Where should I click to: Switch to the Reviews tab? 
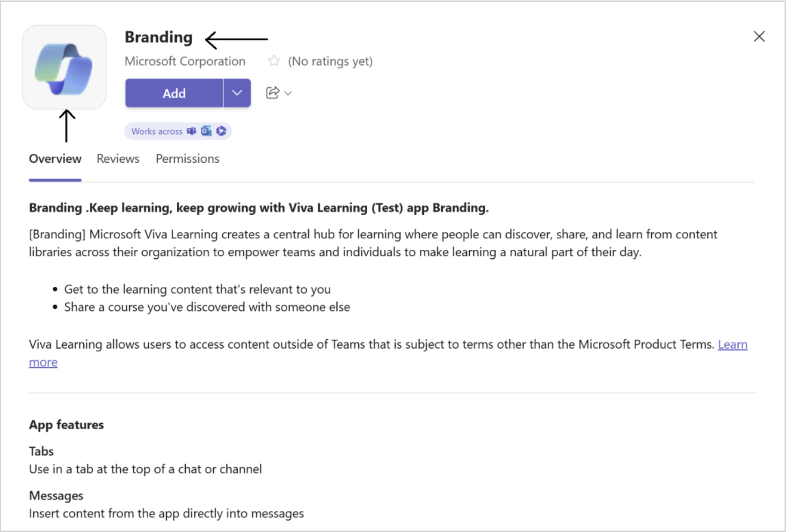pyautogui.click(x=117, y=159)
